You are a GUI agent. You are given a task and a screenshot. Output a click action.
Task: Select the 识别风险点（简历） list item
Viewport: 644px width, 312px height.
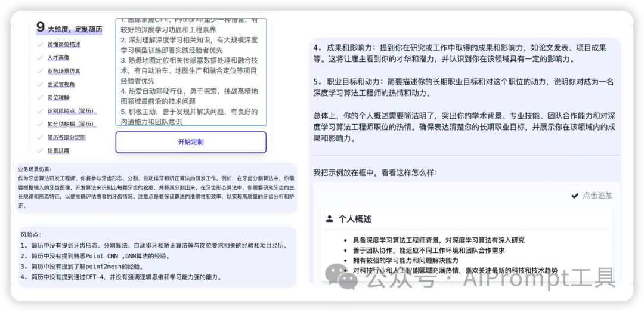click(x=72, y=110)
